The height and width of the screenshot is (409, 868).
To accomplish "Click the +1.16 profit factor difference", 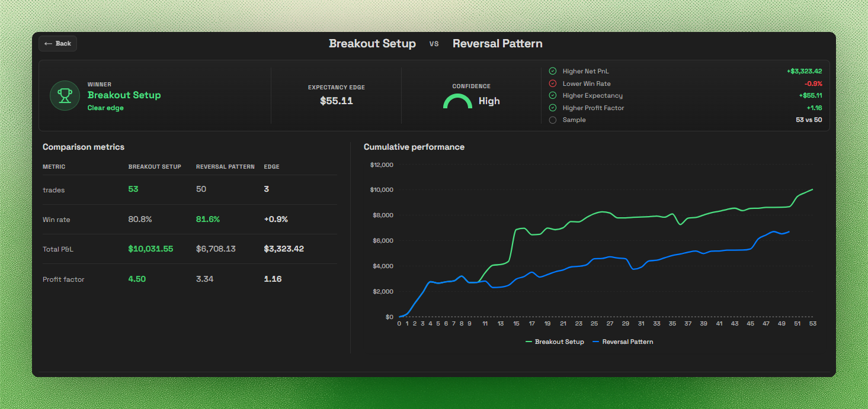I will (814, 108).
